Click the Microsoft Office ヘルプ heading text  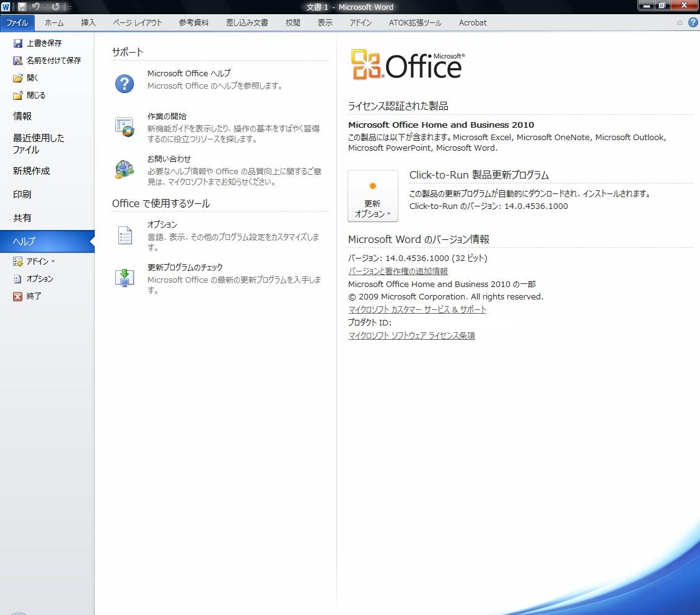[190, 73]
